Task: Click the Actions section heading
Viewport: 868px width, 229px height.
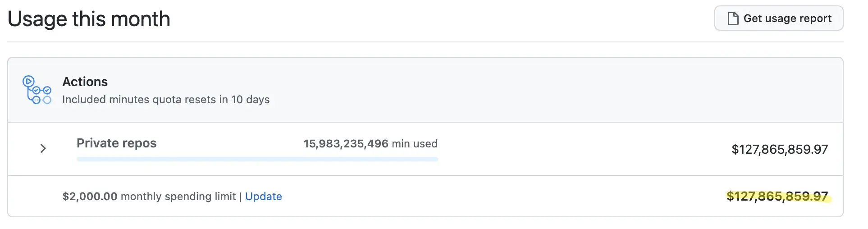Action: click(x=85, y=82)
